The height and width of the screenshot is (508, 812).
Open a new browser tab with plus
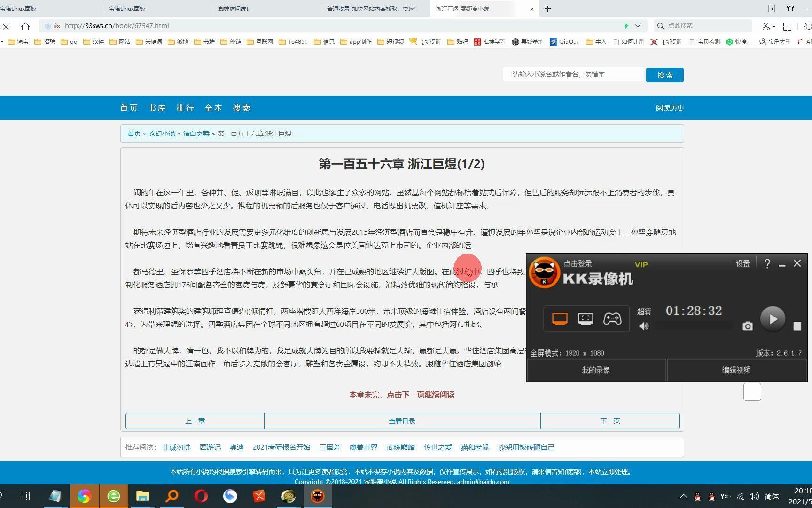tap(547, 8)
